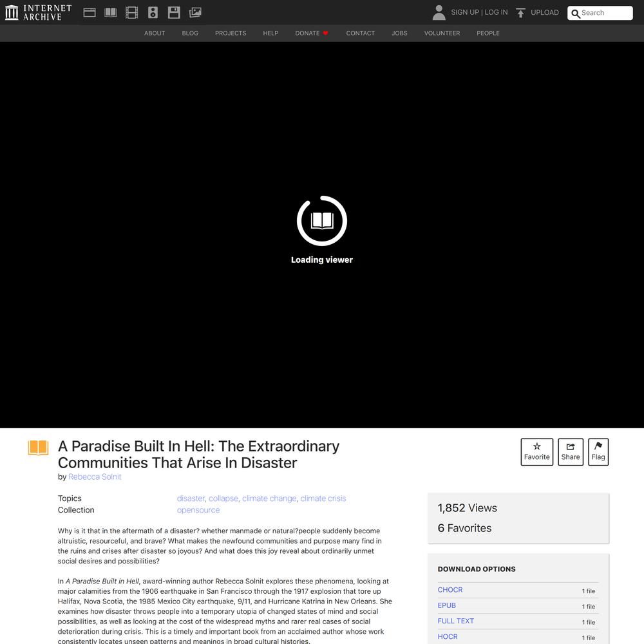Screen dimensions: 644x644
Task: Click the 'DOWNLOAD OPTIONS' heading
Action: [477, 569]
